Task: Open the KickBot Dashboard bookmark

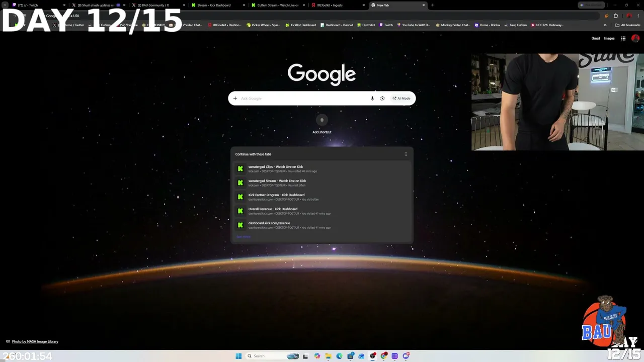Action: (301, 25)
